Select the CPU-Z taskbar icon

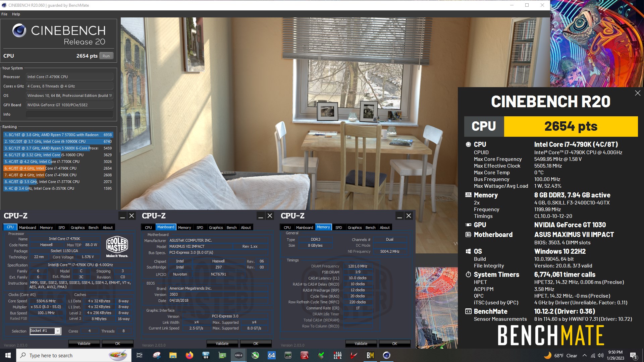pyautogui.click(x=239, y=355)
